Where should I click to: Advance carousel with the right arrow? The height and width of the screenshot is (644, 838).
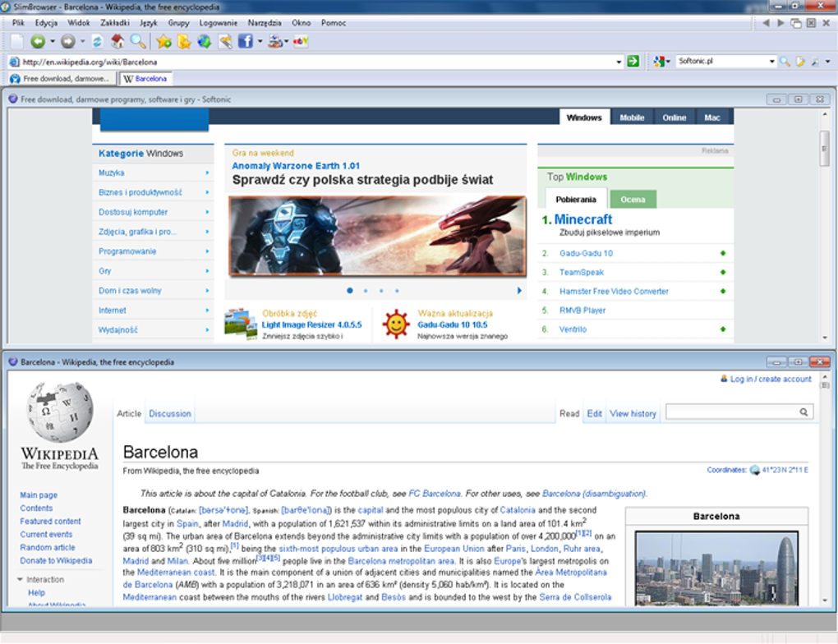point(519,291)
